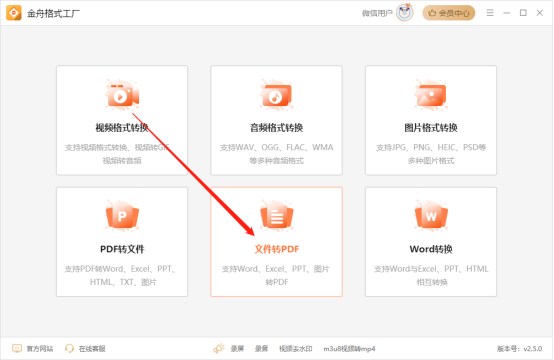Click the 版本号 v2.5.0 version text
This screenshot has width=554, height=360.
click(519, 349)
